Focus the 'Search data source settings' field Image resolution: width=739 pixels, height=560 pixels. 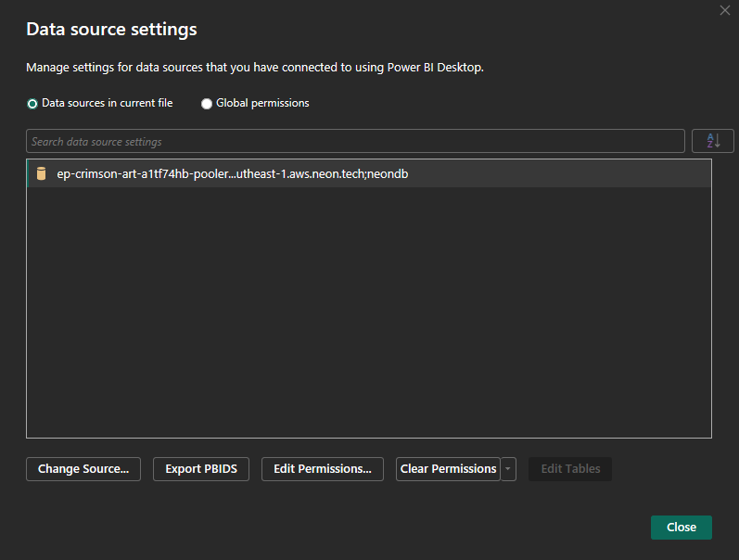[x=355, y=142]
